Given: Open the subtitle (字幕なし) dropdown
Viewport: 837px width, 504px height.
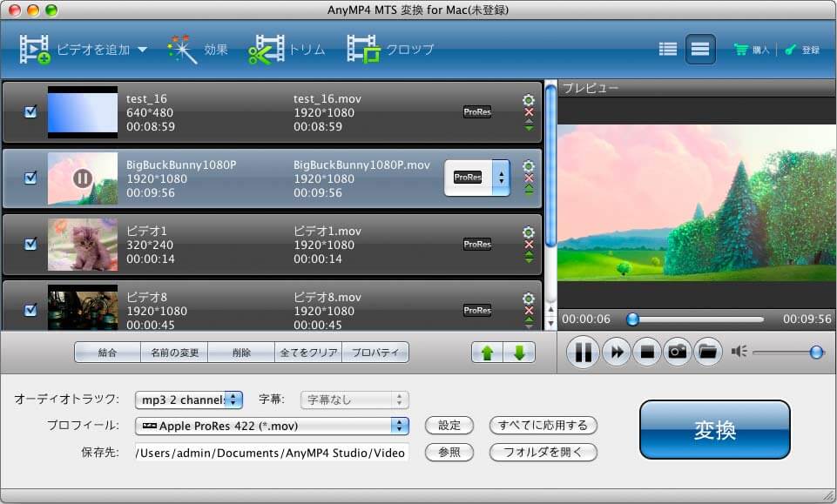Looking at the screenshot, I should point(354,400).
